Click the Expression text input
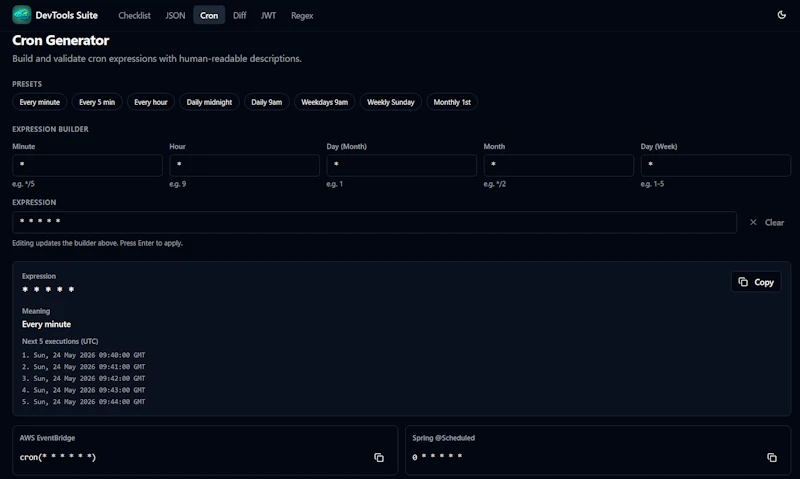 pos(374,222)
